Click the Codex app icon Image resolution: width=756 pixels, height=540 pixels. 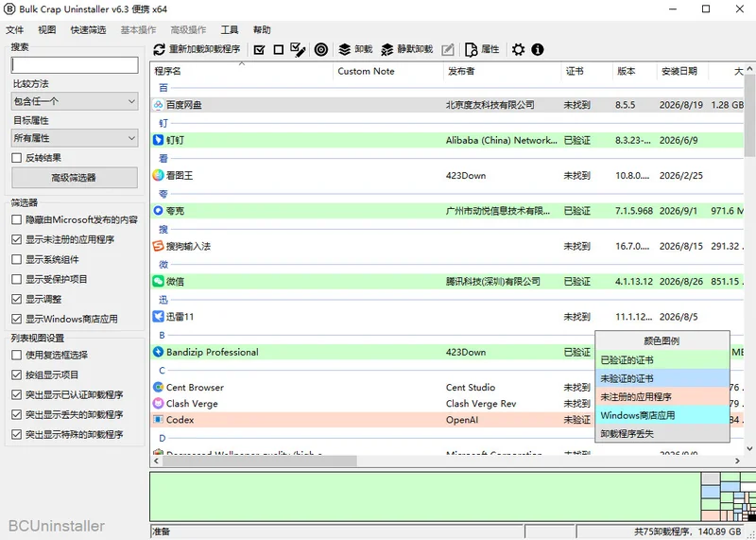158,420
